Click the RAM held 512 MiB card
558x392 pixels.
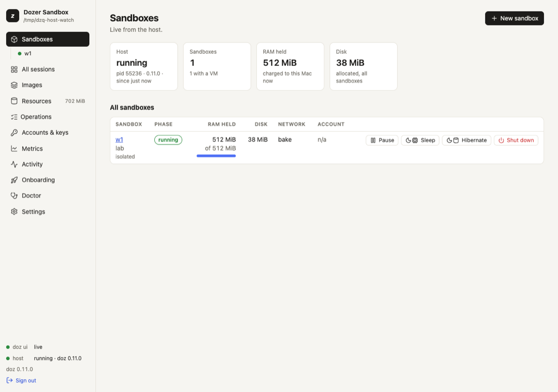pyautogui.click(x=290, y=66)
